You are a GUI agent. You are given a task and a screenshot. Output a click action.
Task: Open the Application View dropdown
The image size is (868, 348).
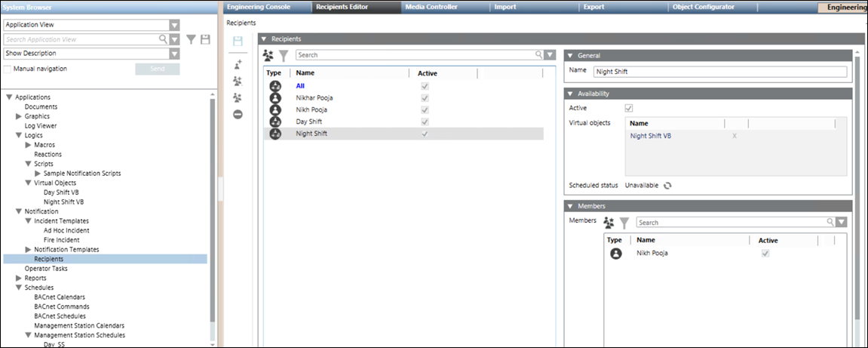(174, 25)
